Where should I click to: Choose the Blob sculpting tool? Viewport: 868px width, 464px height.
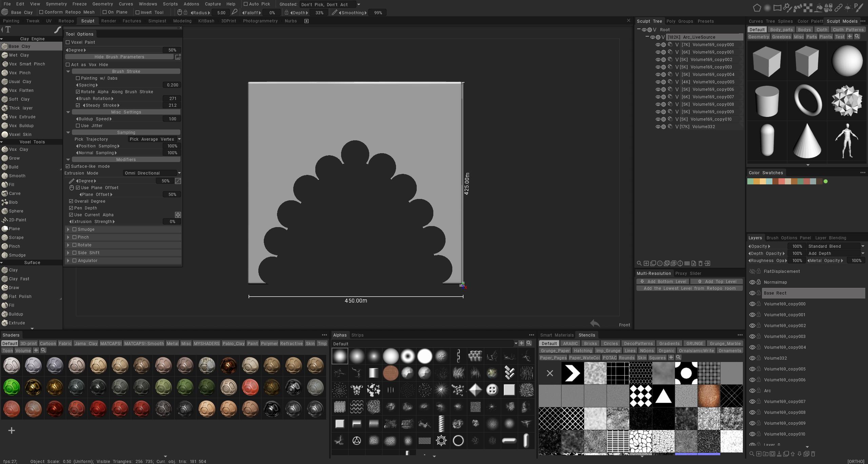[13, 202]
